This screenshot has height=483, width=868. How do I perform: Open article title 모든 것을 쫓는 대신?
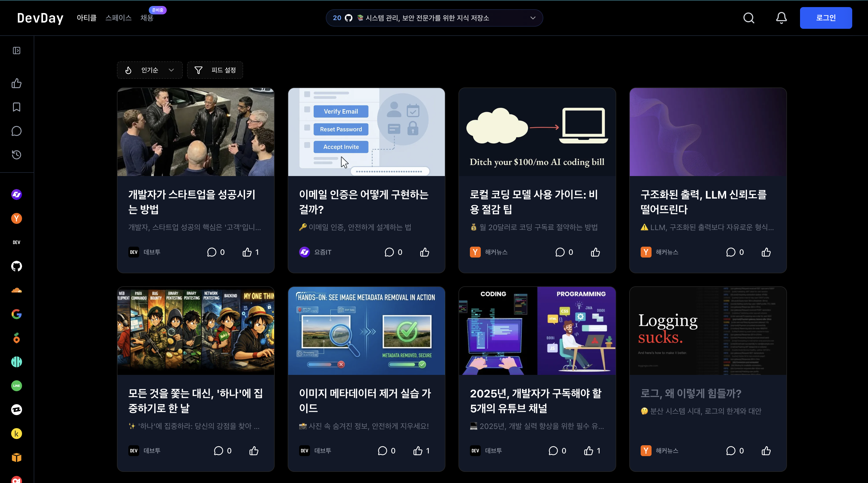point(196,400)
